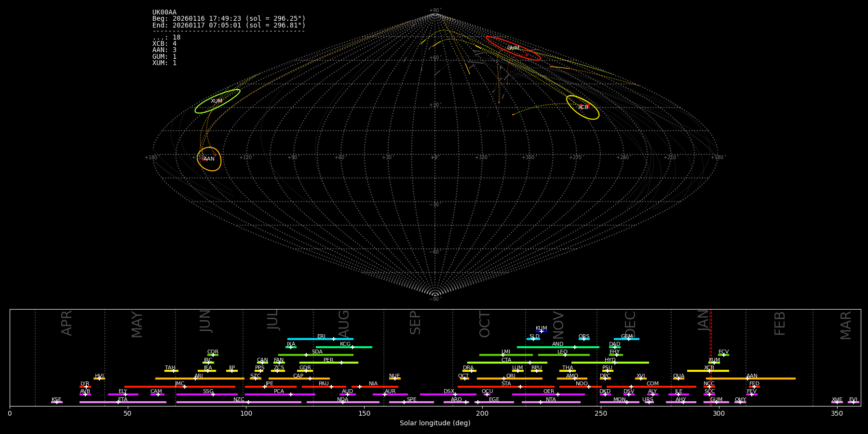Select the STA shower label on red bar
868x434 pixels.
pyautogui.click(x=506, y=384)
